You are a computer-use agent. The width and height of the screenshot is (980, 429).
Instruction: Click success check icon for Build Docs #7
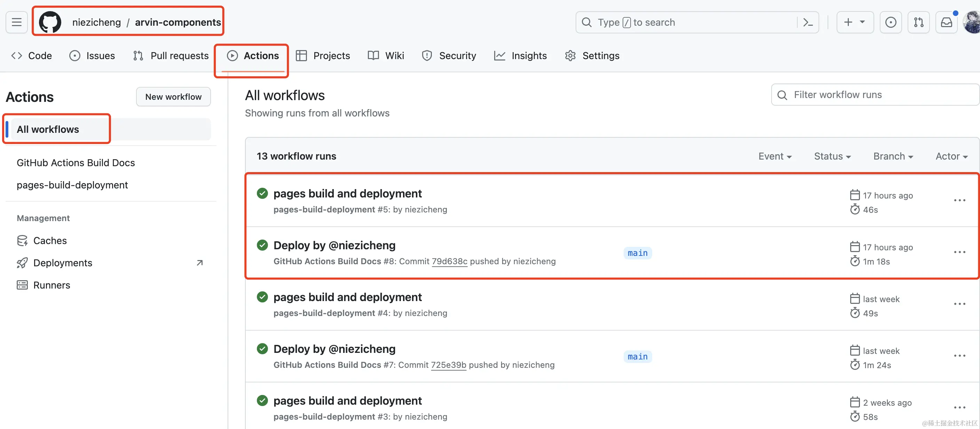tap(262, 348)
